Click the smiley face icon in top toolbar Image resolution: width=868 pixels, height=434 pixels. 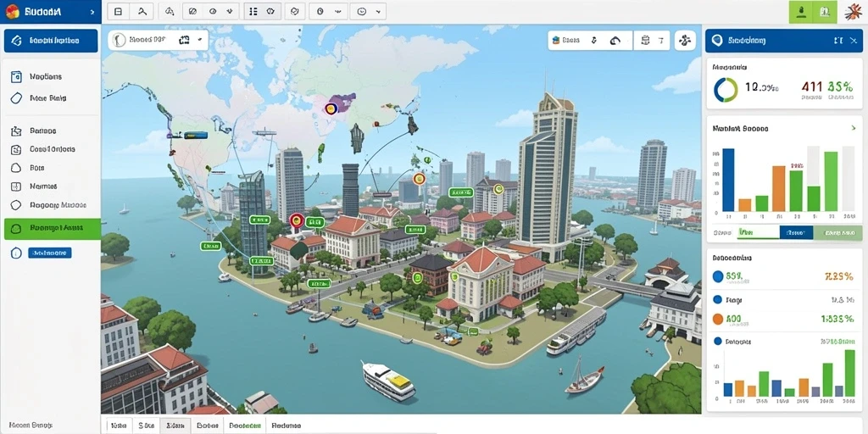click(x=362, y=11)
